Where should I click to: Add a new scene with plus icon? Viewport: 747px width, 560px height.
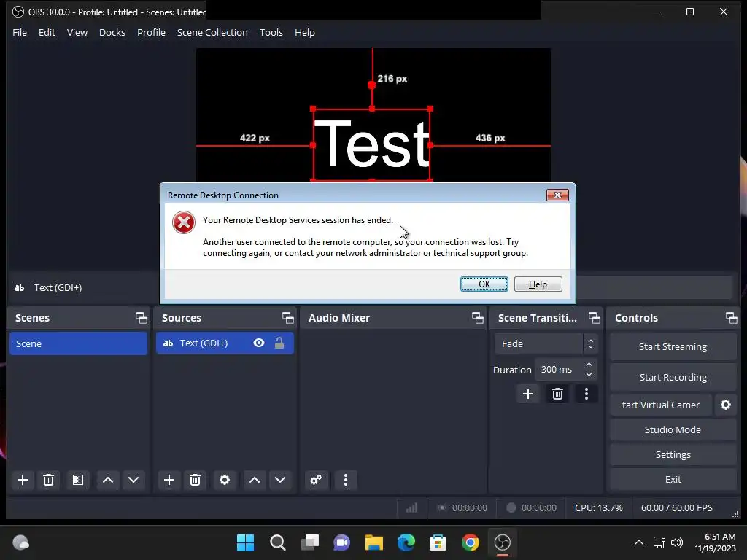pyautogui.click(x=23, y=480)
